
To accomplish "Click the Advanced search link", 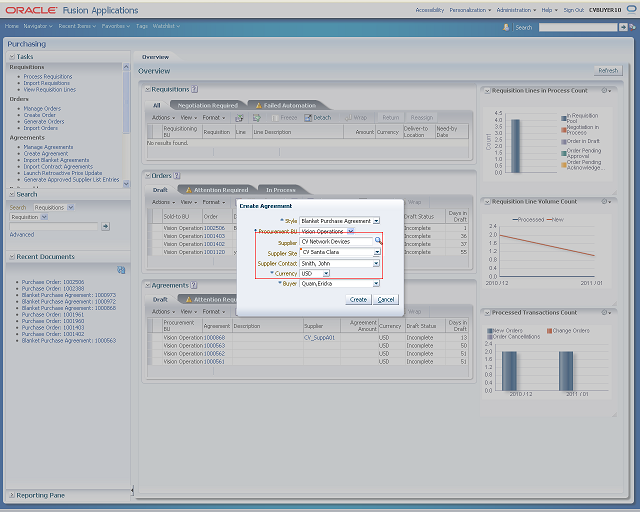I will (x=22, y=235).
